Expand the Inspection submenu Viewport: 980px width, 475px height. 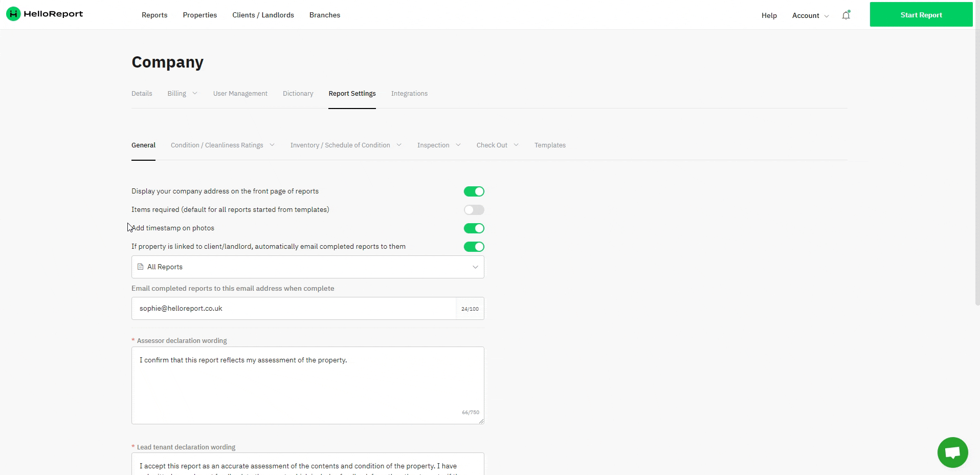439,145
